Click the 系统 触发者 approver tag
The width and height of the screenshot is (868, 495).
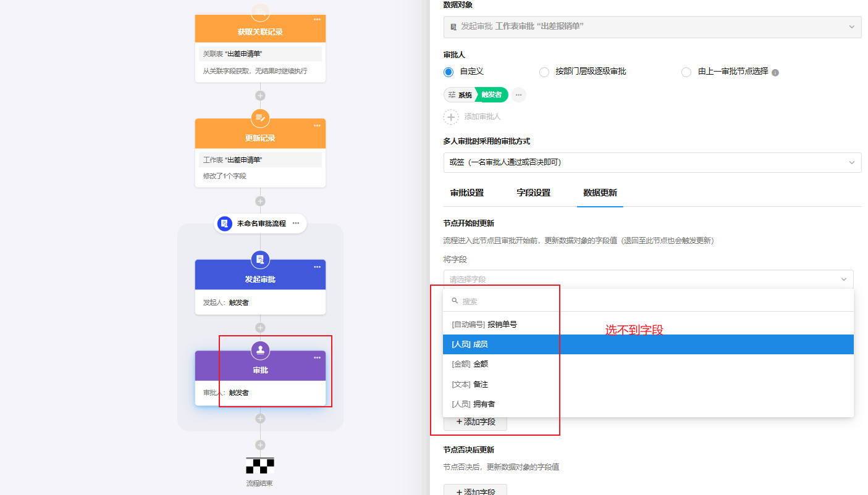pos(476,95)
